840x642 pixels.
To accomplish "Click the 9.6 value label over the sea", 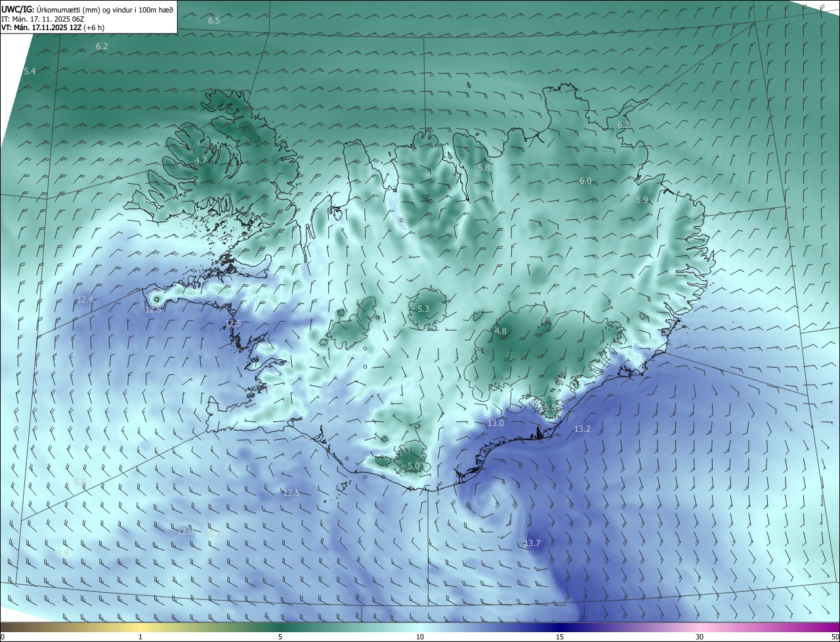I will [x=80, y=482].
